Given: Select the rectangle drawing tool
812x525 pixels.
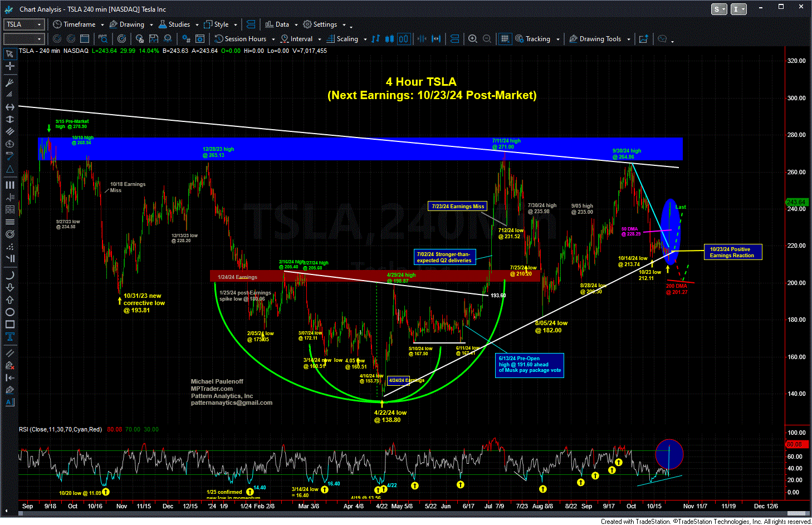Looking at the screenshot, I should tap(9, 324).
